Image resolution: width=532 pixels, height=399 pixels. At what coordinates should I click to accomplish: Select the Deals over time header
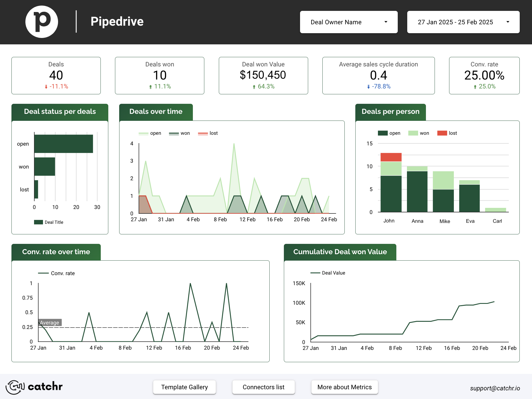click(156, 112)
